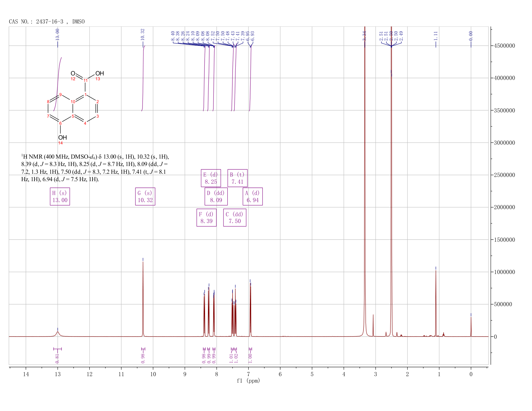This screenshot has width=532, height=411.
Task: Select multiplet box F (d) 8.39
Action: coord(206,218)
